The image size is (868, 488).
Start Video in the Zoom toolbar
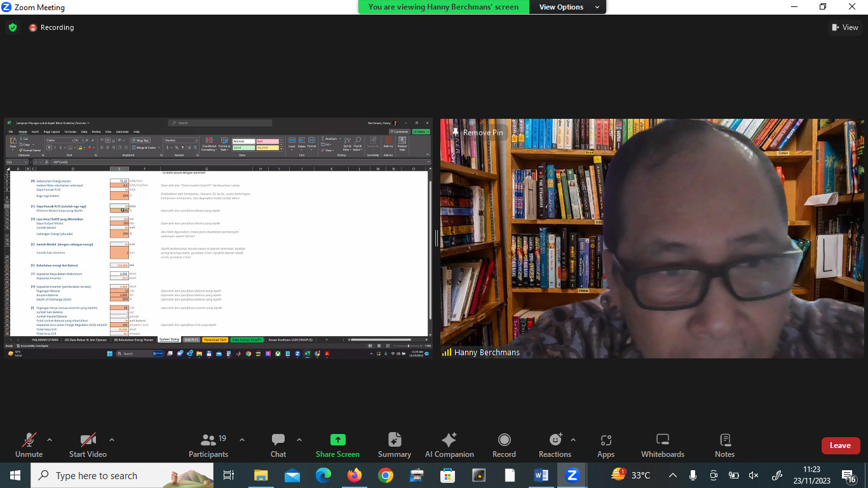coord(88,445)
